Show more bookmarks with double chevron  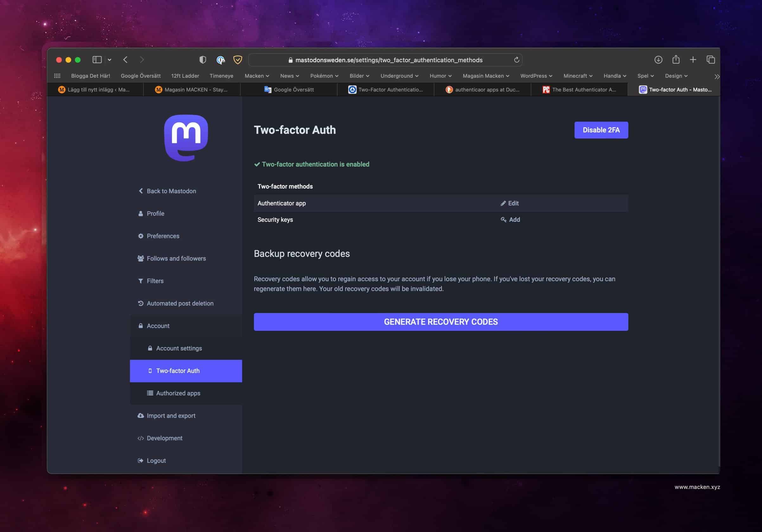pos(717,77)
